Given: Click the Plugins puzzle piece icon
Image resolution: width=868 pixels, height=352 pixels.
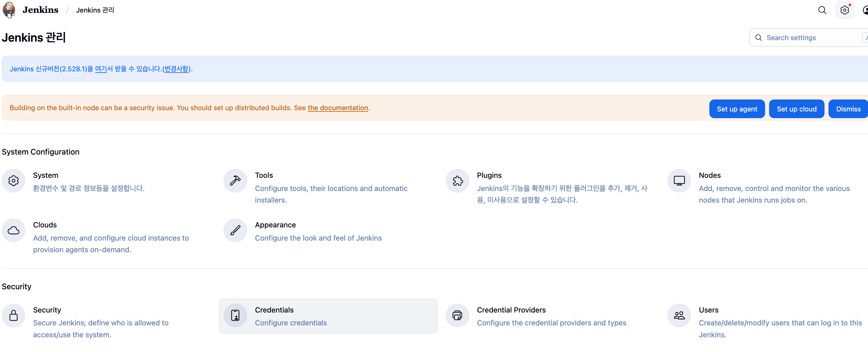Looking at the screenshot, I should click(457, 181).
